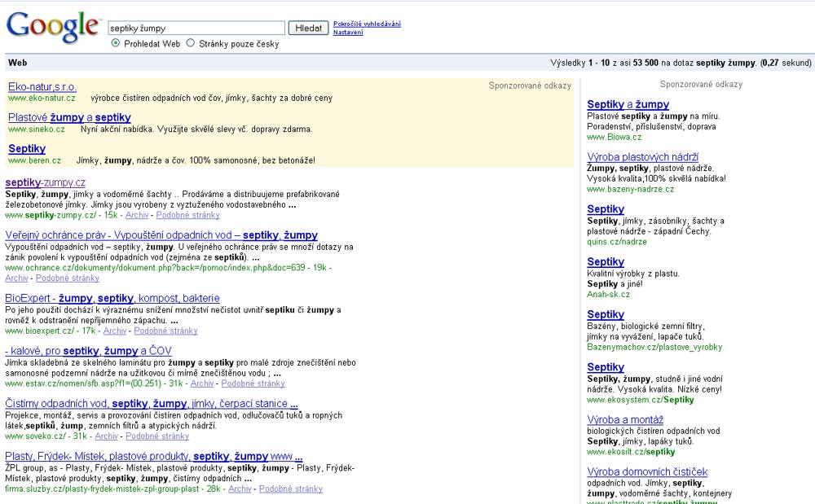This screenshot has height=504, width=815.
Task: Open the sidebar ad 'Septiky a žumpy'
Action: (x=628, y=104)
